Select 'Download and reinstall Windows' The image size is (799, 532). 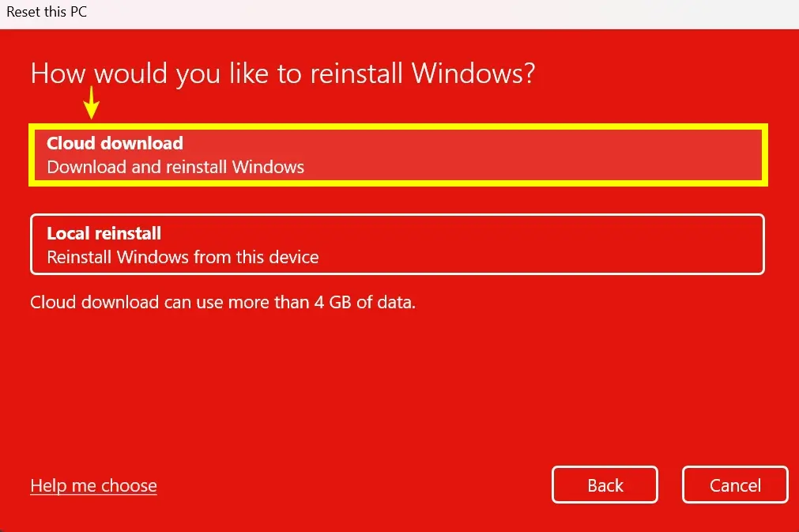175,167
